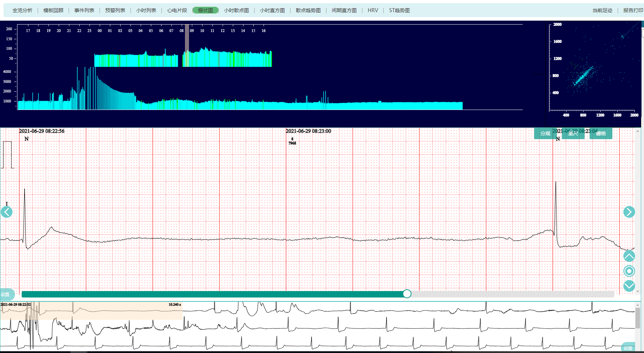Click the up chevron circle button
The width and height of the screenshot is (644, 353).
[x=629, y=256]
